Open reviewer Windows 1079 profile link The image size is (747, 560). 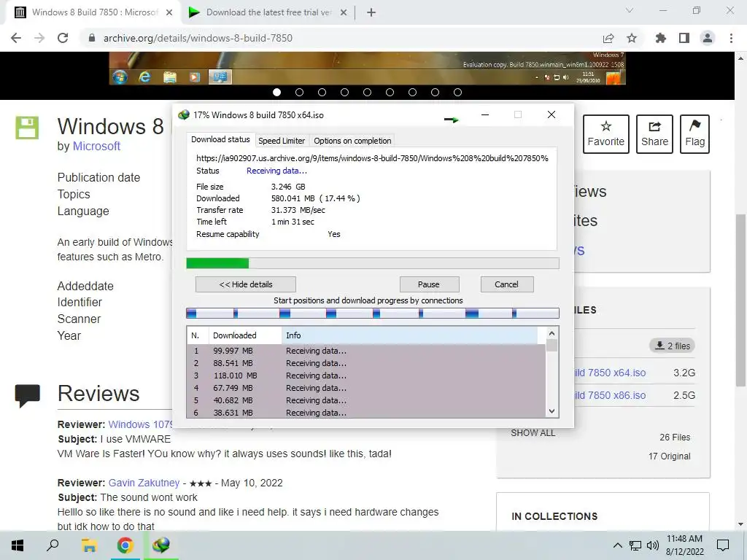pyautogui.click(x=141, y=424)
